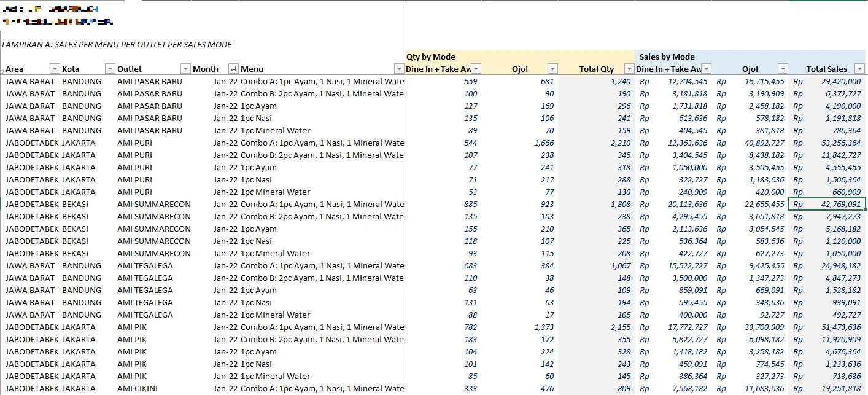Screen dimensions: 868x395
Task: Open Sales Dine In + Take Away filter
Action: coord(706,69)
